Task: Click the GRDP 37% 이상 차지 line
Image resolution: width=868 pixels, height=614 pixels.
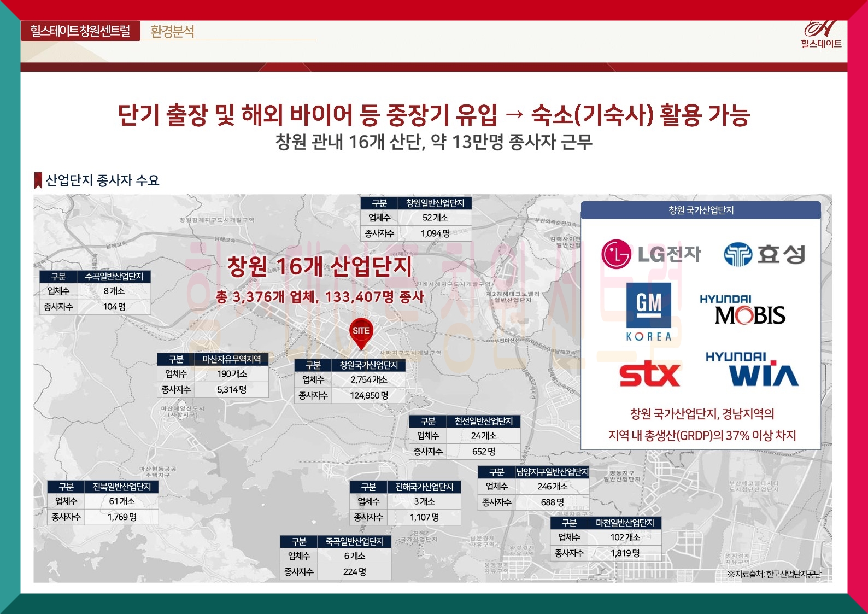Action: coord(702,436)
